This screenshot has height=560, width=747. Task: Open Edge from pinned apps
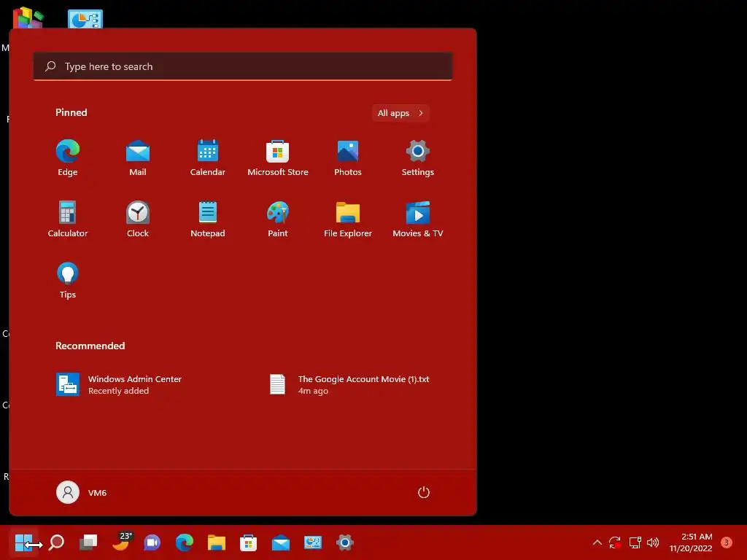click(68, 158)
